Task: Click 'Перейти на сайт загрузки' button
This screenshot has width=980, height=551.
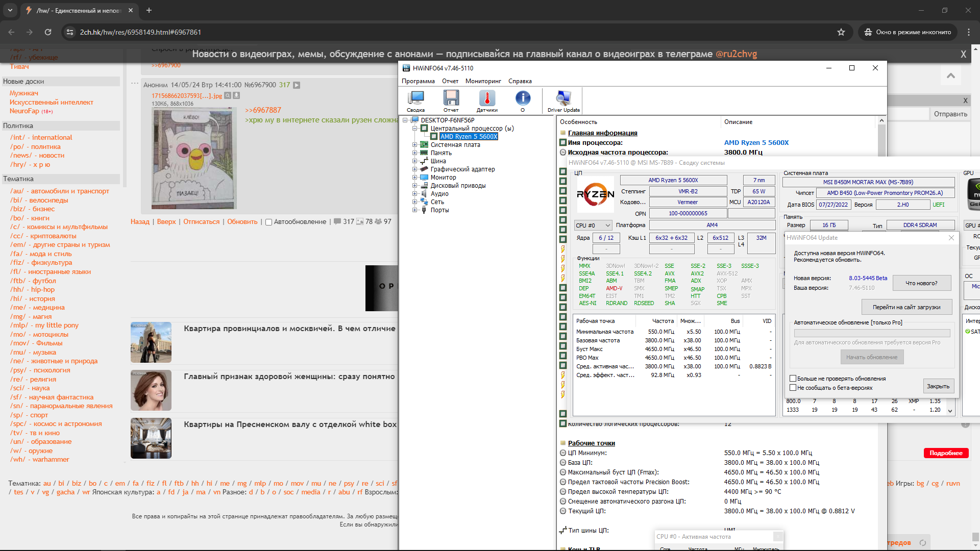Action: click(906, 307)
